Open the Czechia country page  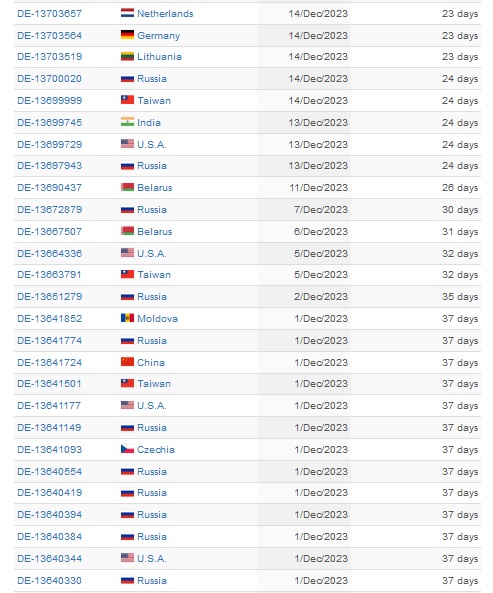tap(156, 450)
